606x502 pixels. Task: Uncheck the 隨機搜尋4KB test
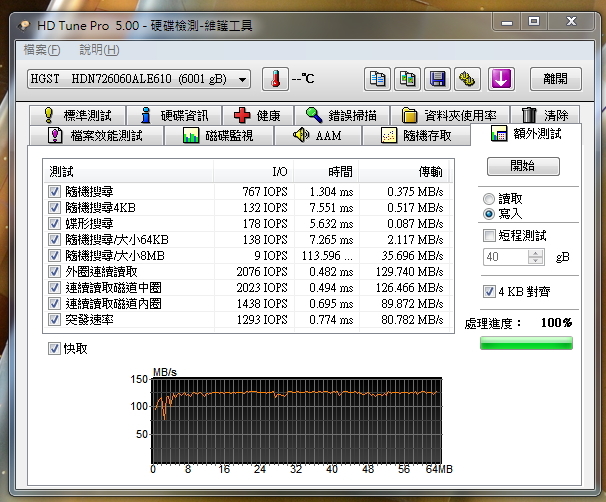54,208
